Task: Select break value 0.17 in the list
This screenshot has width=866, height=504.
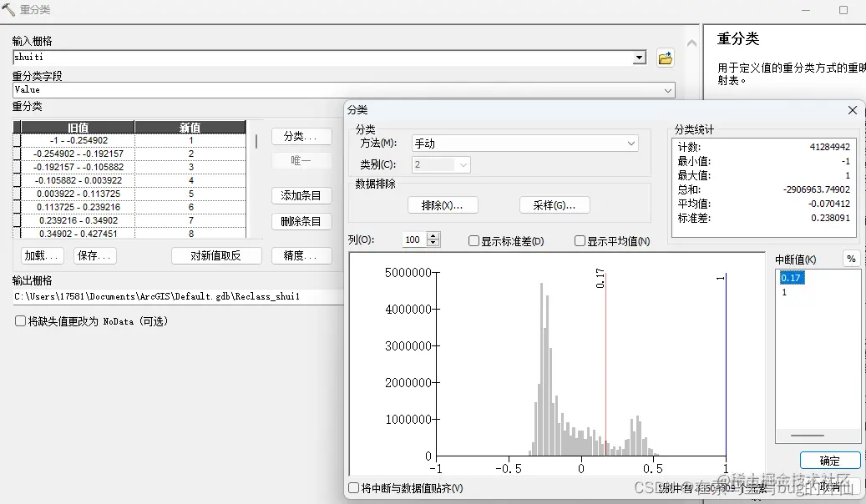Action: click(x=792, y=278)
